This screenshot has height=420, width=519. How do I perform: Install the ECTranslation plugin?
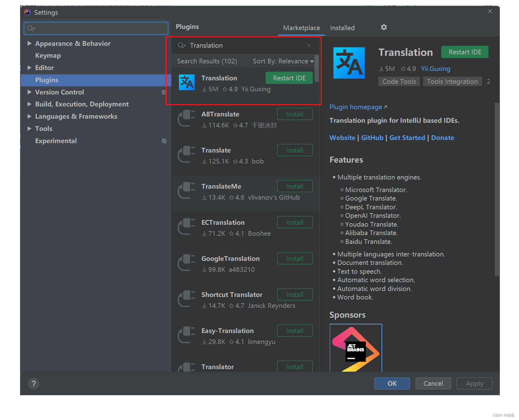[295, 223]
